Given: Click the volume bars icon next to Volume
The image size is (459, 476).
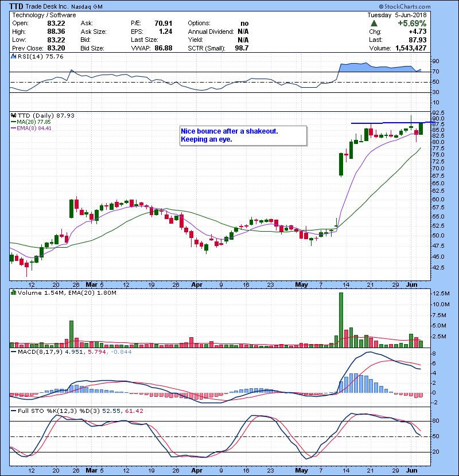Looking at the screenshot, I should pos(13,292).
